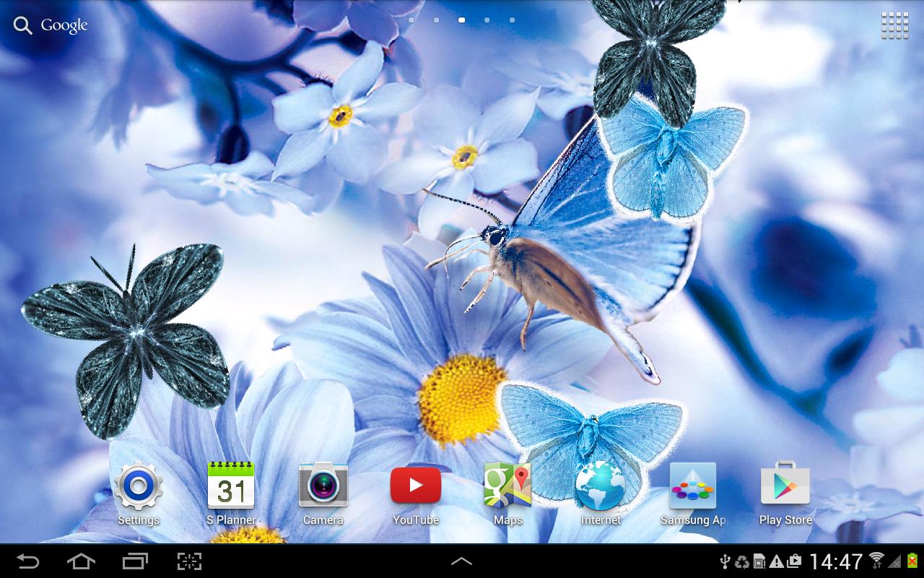Screen dimensions: 924x578
Task: Tap the 14:47 clock
Action: pos(836,561)
